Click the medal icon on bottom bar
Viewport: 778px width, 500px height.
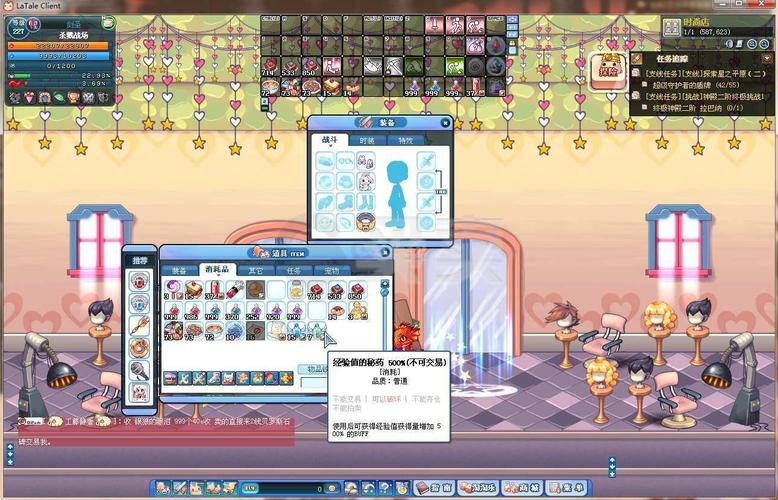coord(402,489)
